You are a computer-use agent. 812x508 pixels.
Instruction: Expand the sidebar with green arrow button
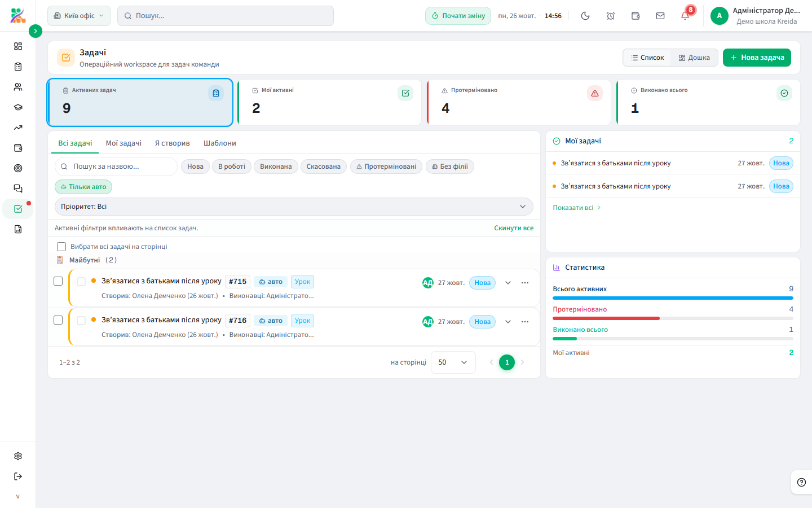[35, 31]
